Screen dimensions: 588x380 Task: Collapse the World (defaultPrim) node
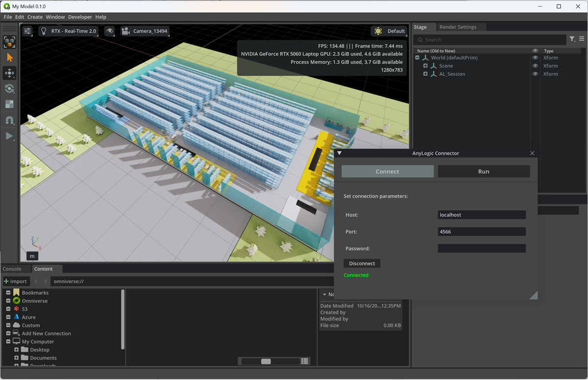coord(417,57)
